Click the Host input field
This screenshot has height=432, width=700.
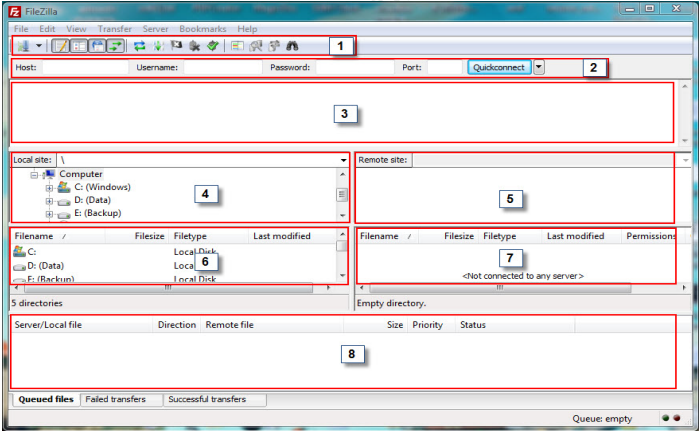pos(85,67)
